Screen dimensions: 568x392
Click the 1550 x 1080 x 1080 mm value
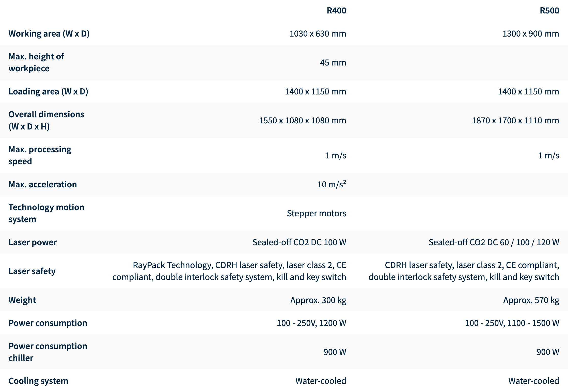point(302,120)
